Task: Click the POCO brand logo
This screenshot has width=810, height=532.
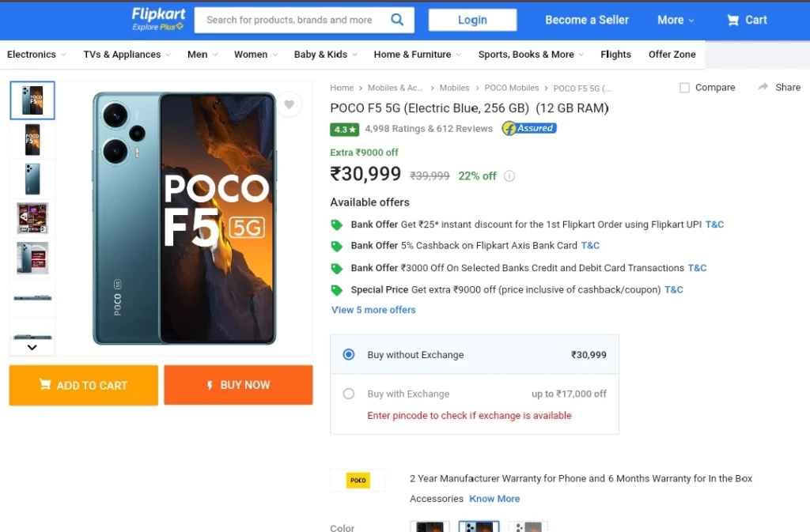Action: [x=358, y=481]
